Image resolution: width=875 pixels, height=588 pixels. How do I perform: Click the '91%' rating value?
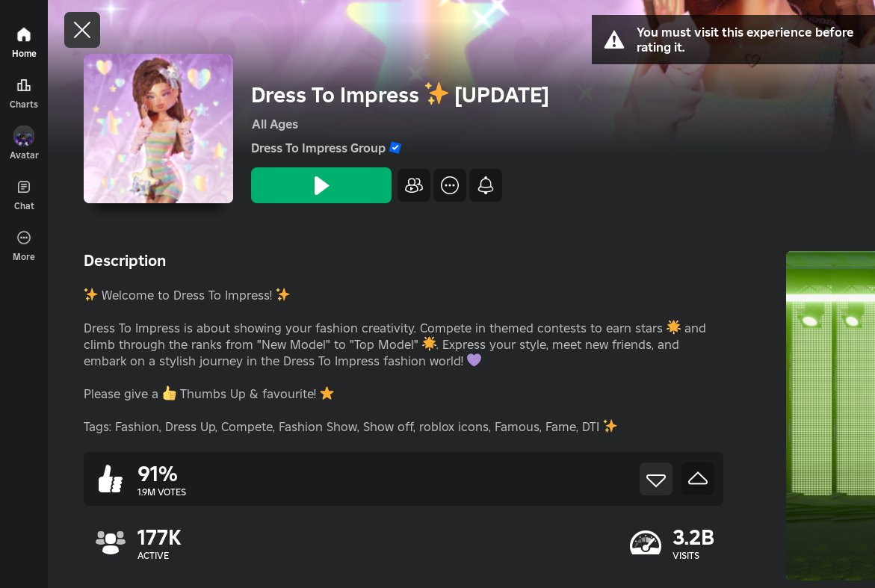pos(158,474)
